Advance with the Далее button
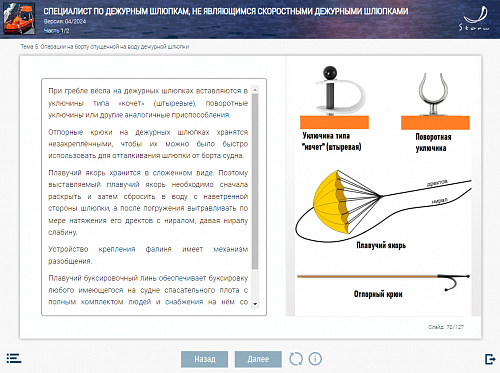This screenshot has height=373, width=500. pos(258,359)
